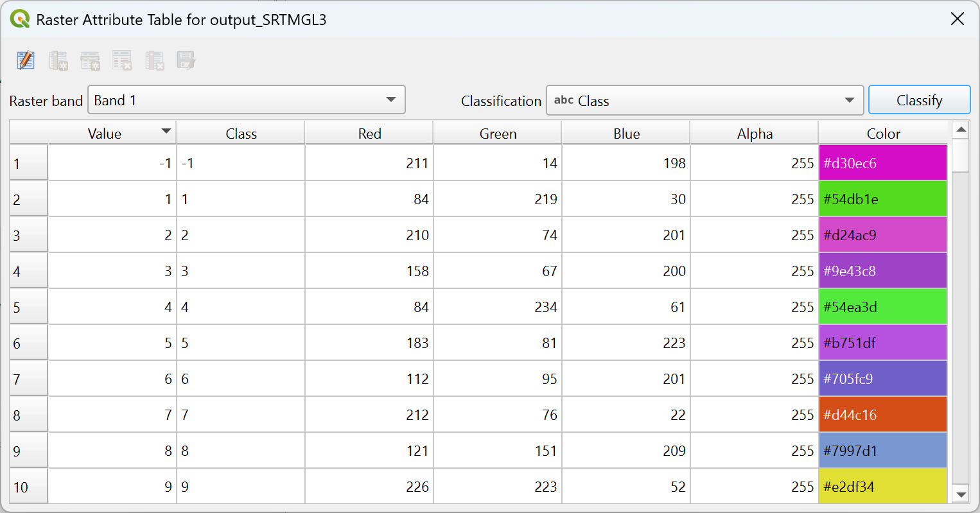
Task: Open the Raster band dropdown
Action: pyautogui.click(x=246, y=100)
